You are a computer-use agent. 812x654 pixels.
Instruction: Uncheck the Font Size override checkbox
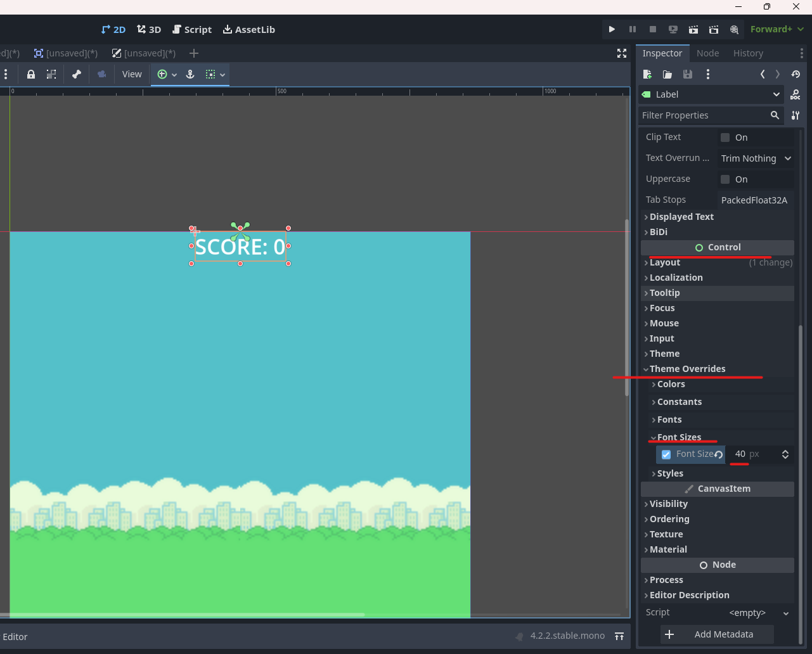coord(666,454)
